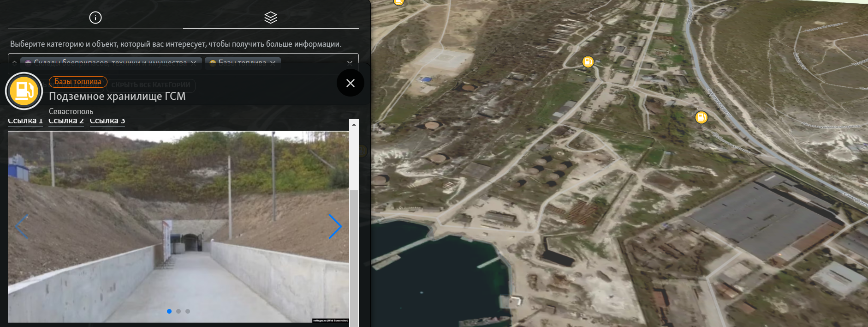The width and height of the screenshot is (868, 327).
Task: Switch to the layers tab icon
Action: [271, 18]
